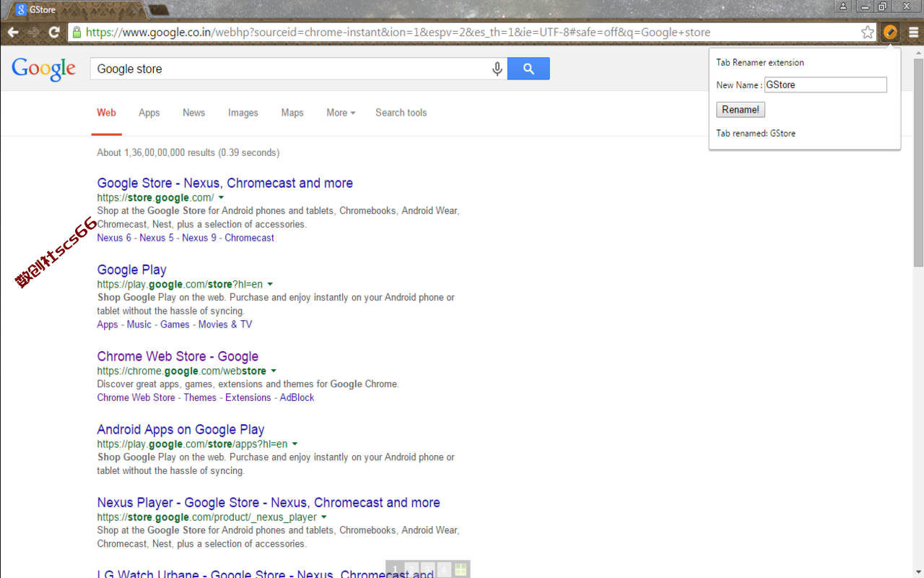Screen dimensions: 924x578
Task: Open the Nexus 6 sitelink
Action: coord(114,238)
